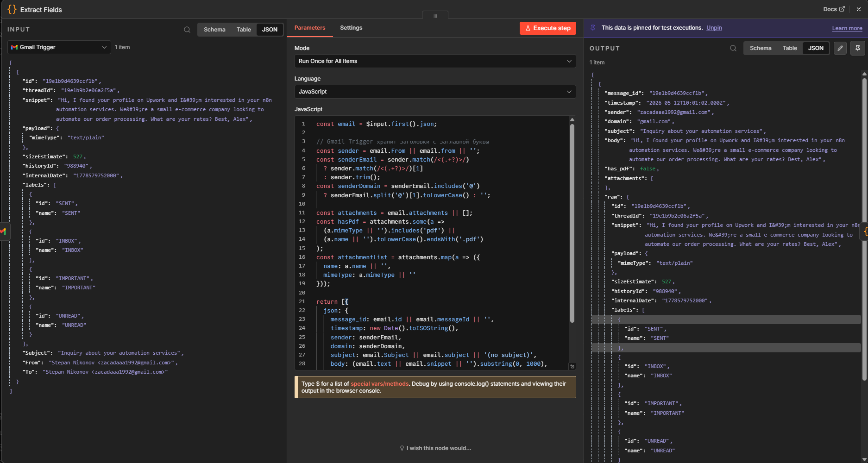Click the pencil edit output icon
The height and width of the screenshot is (463, 868).
[840, 48]
